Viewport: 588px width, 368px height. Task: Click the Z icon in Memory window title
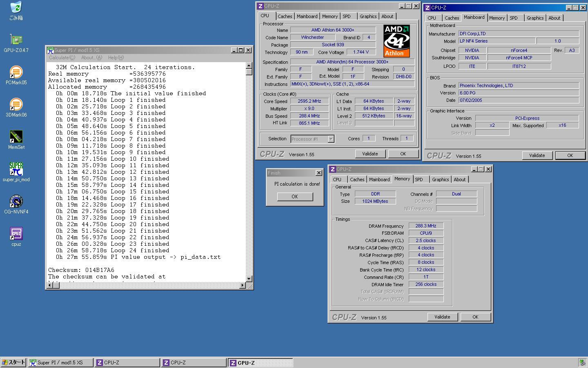[x=333, y=169]
